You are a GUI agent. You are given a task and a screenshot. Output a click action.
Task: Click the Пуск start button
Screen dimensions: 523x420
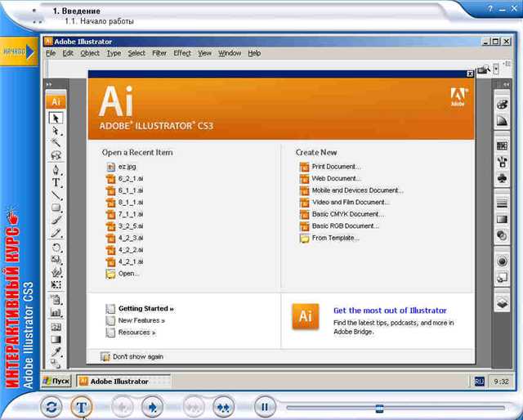tap(56, 381)
